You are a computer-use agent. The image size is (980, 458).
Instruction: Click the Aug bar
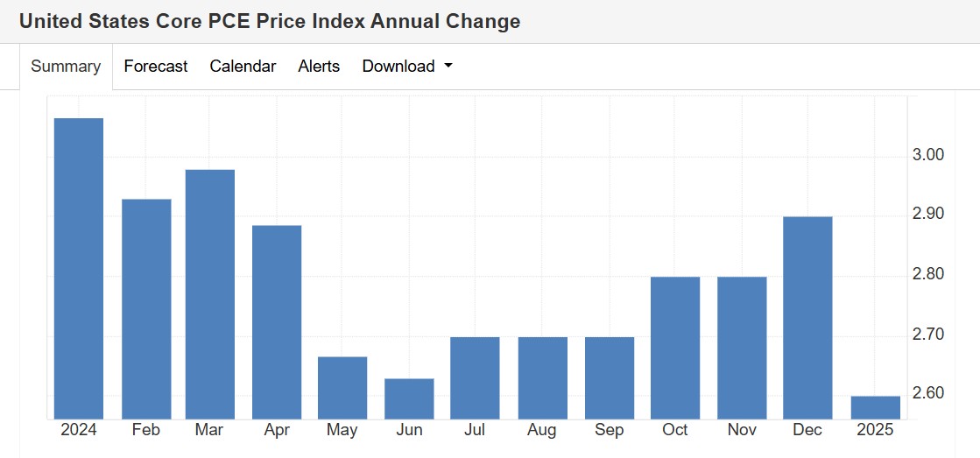(x=543, y=378)
